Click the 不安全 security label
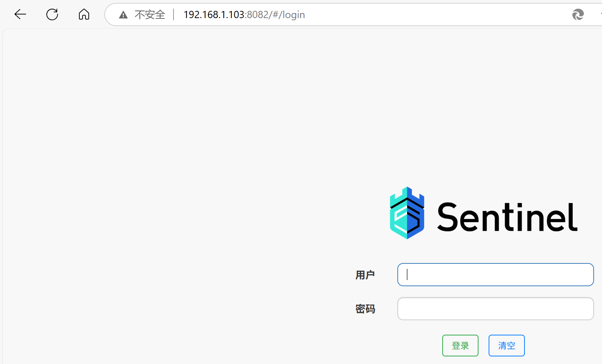 point(150,15)
